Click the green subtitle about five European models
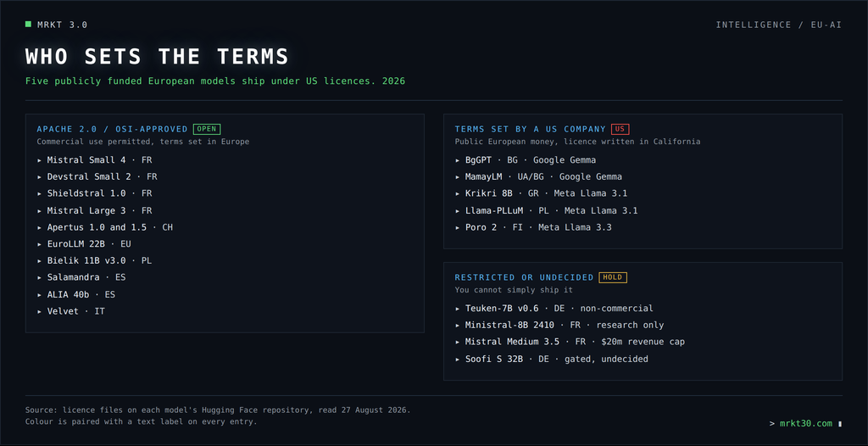Image resolution: width=868 pixels, height=446 pixels. (215, 81)
